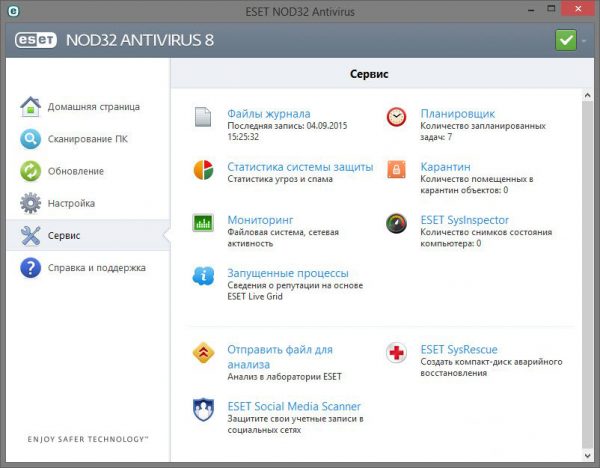Click text Количество помещенных в карантин объектов

click(477, 184)
